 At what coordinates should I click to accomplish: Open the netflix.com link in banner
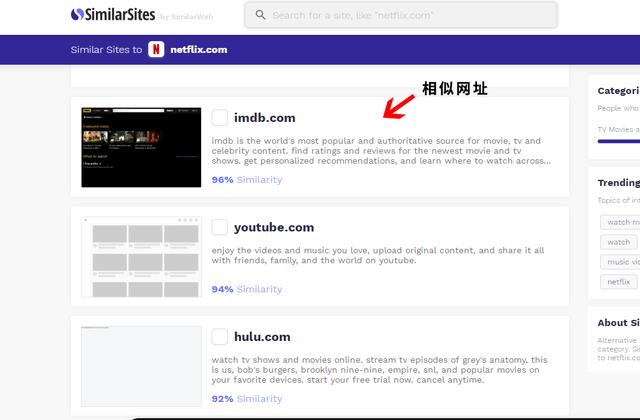pos(198,50)
